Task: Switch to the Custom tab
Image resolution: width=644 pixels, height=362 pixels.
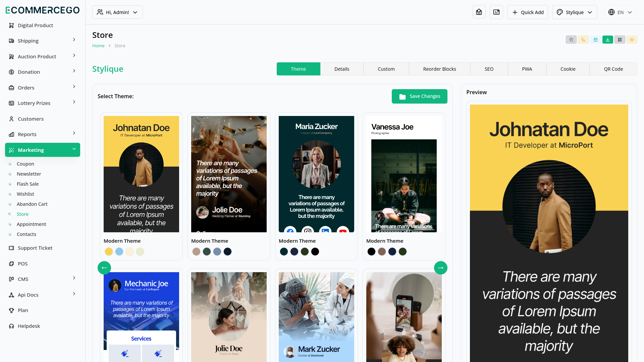Action: click(x=386, y=69)
